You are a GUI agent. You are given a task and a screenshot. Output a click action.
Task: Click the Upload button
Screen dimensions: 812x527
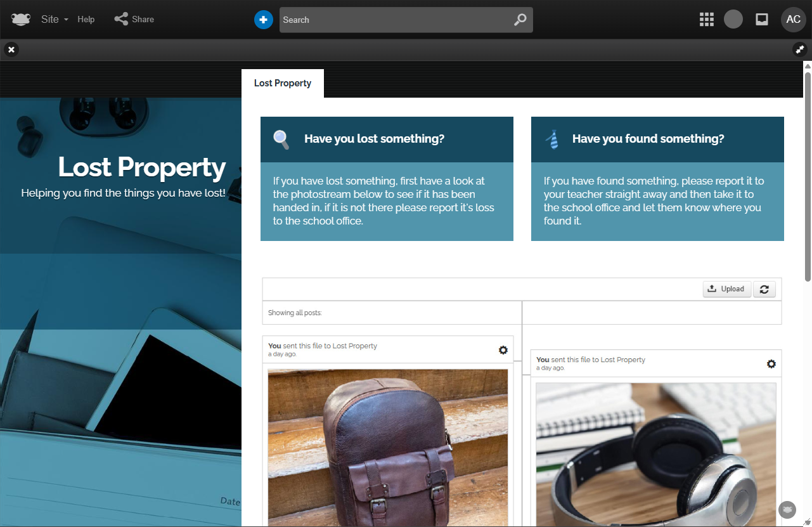coord(727,289)
